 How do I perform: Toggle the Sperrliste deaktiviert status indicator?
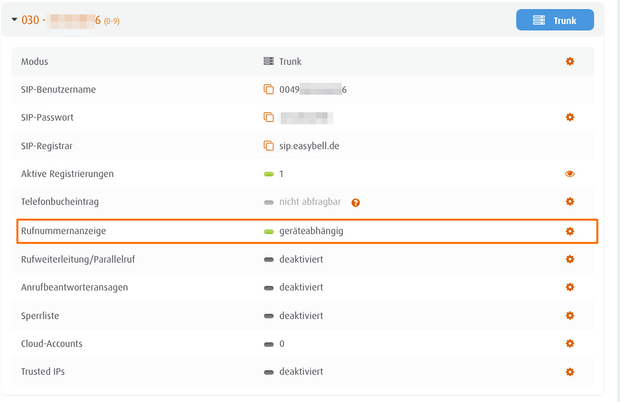[x=269, y=316]
